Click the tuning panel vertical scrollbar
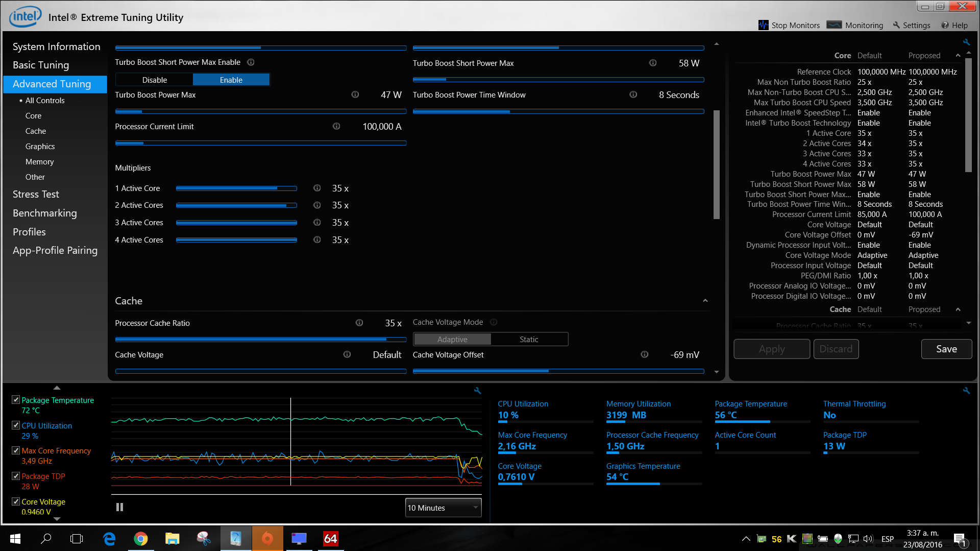This screenshot has height=551, width=980. (717, 164)
